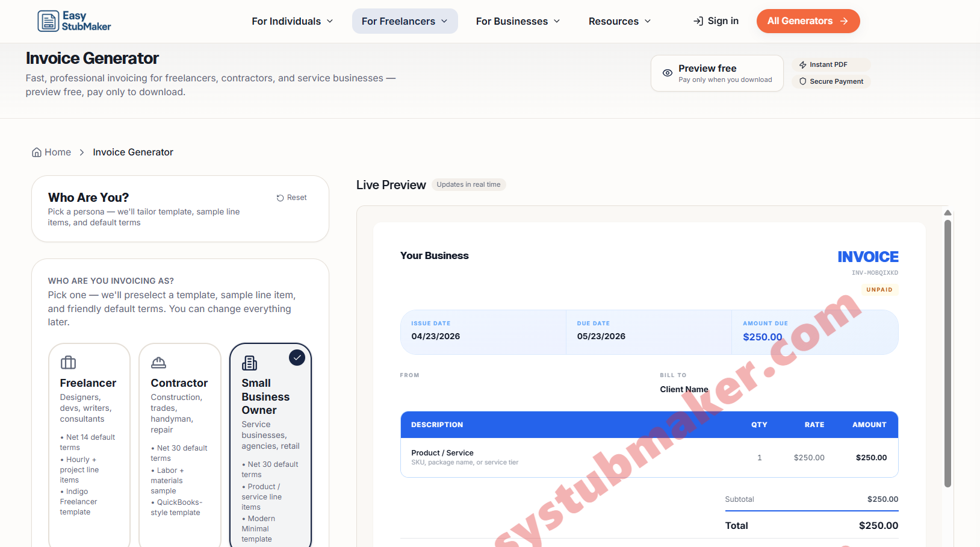Open the For Freelancers menu
980x547 pixels.
405,21
